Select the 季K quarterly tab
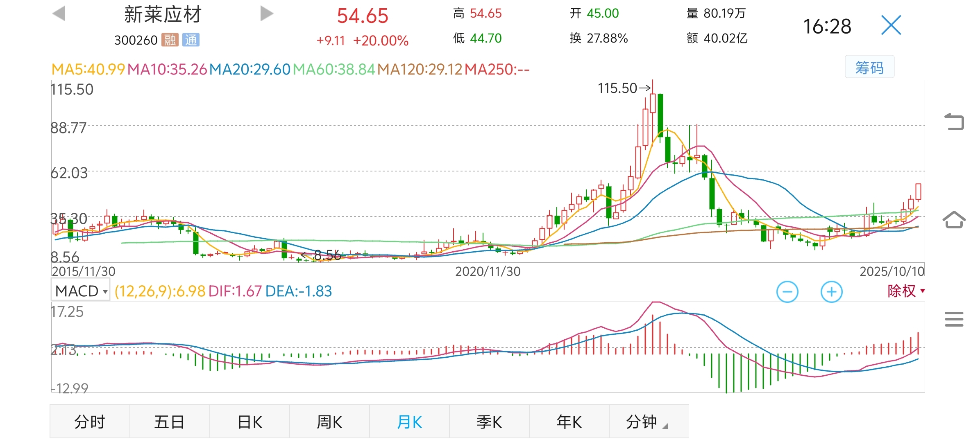 tap(489, 422)
